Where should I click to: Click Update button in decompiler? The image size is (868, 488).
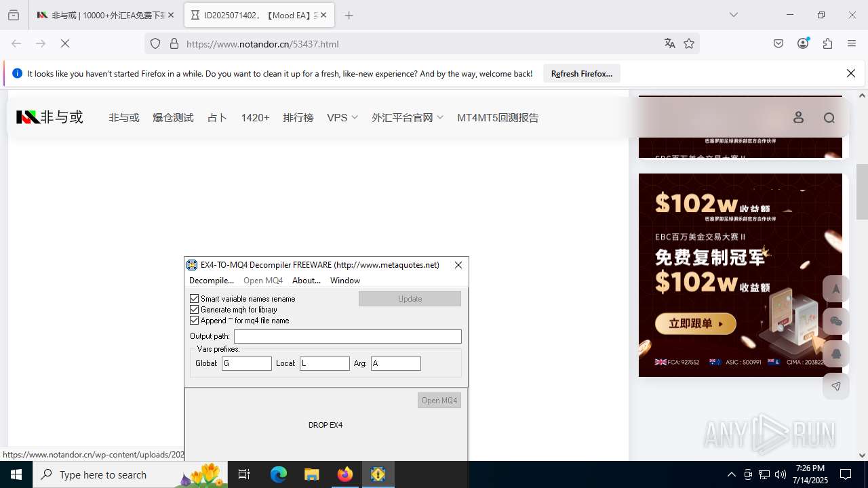click(410, 299)
